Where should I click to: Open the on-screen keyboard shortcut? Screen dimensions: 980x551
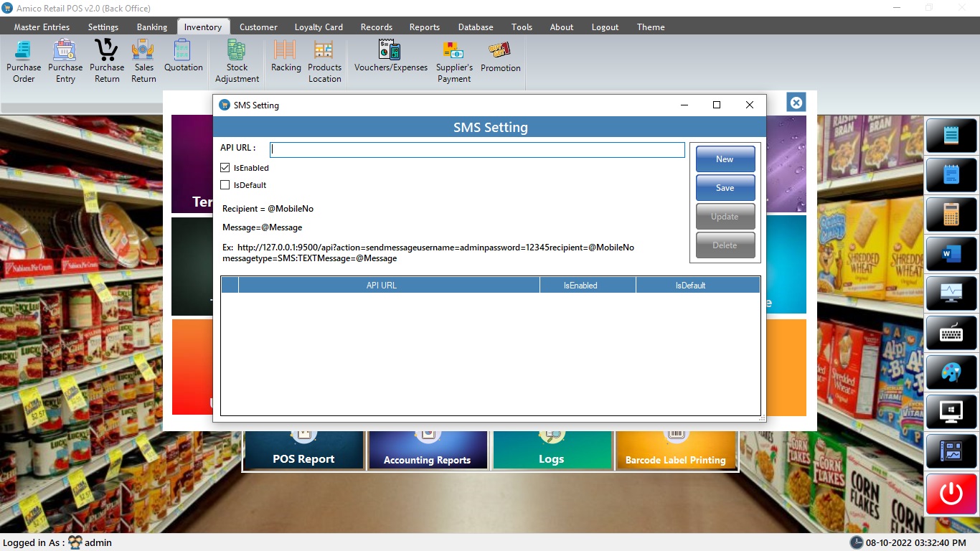click(951, 333)
